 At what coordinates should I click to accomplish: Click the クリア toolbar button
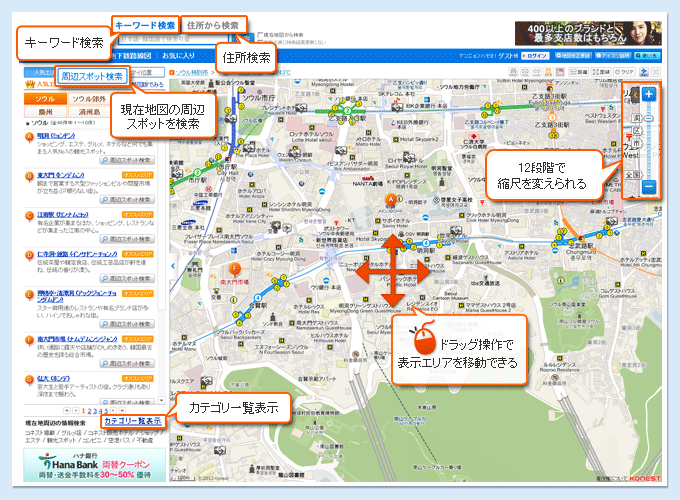point(622,73)
